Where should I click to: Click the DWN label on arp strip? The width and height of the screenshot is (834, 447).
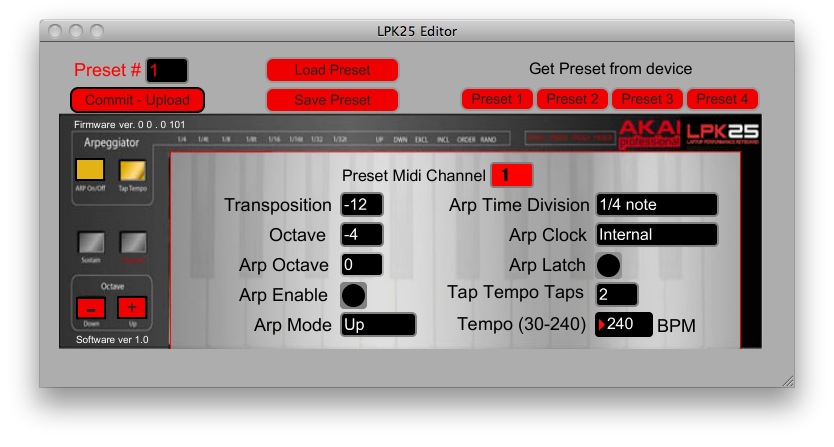(400, 139)
